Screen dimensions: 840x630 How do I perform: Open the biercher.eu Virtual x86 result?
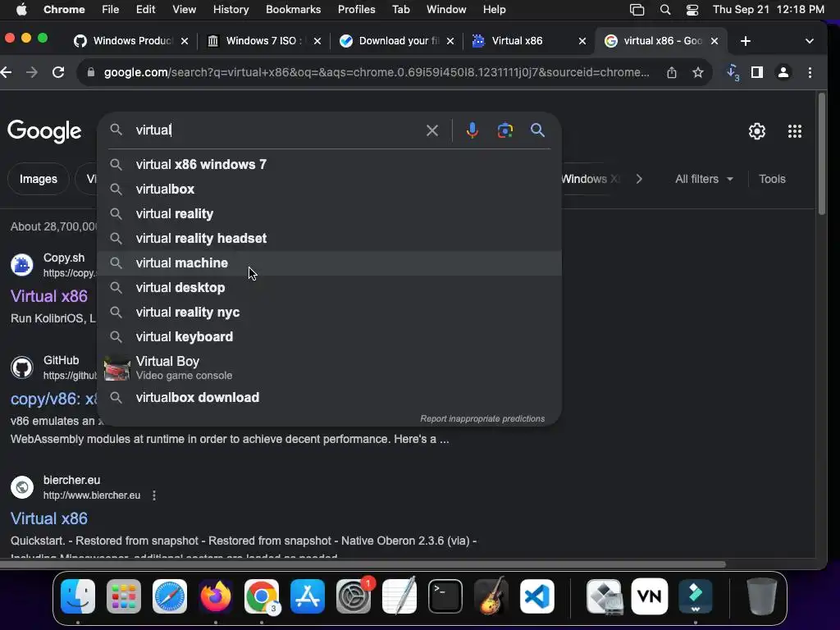48,518
